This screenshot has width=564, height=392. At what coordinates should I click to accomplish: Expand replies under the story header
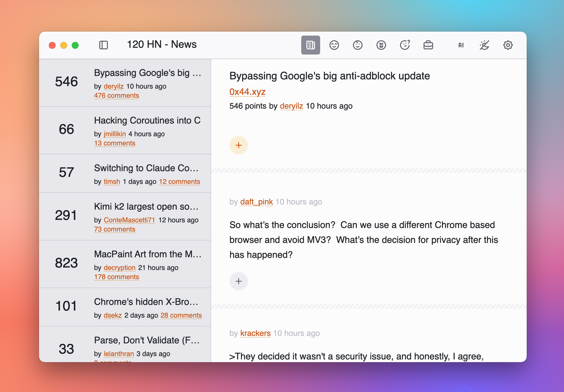(239, 145)
